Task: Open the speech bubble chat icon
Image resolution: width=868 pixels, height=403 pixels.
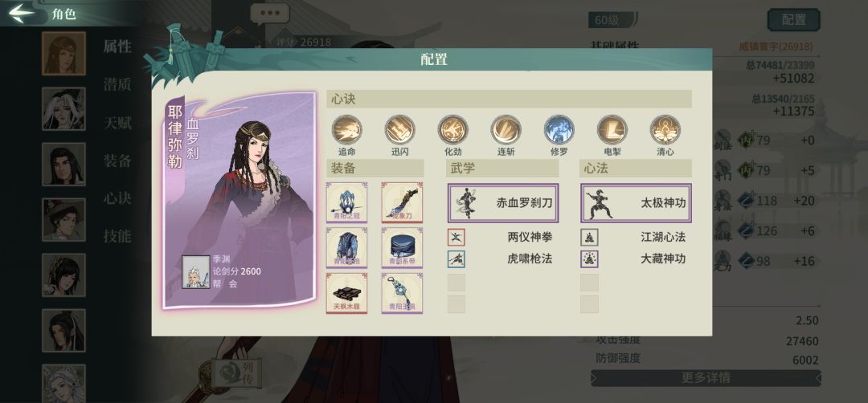Action: pyautogui.click(x=269, y=14)
